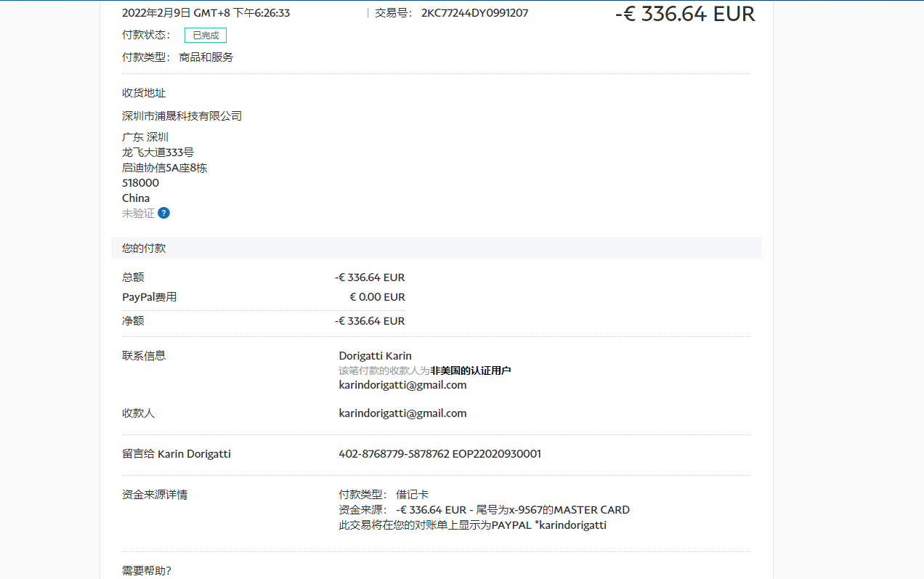Screen dimensions: 924x579
Task: Click the 需要帮助? heading
Action: [x=147, y=571]
